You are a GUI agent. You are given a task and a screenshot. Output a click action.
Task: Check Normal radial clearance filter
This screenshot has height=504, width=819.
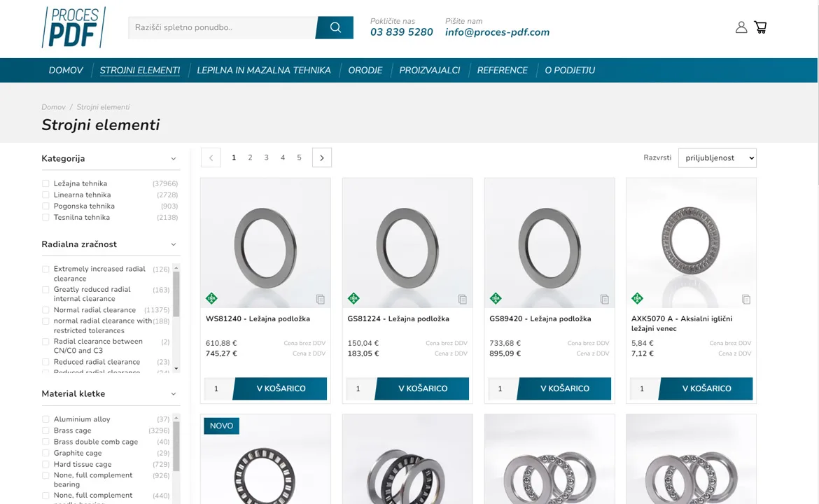click(x=45, y=310)
